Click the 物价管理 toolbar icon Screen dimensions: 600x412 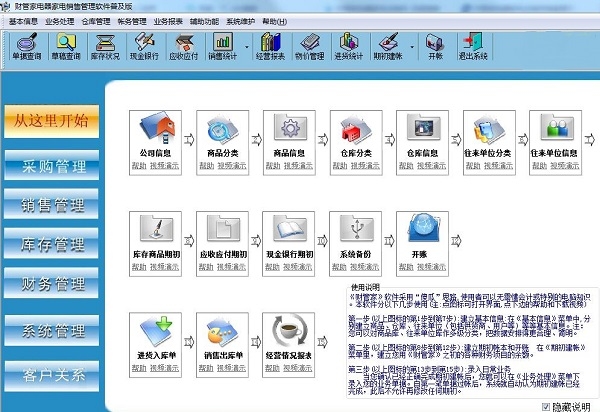point(316,46)
